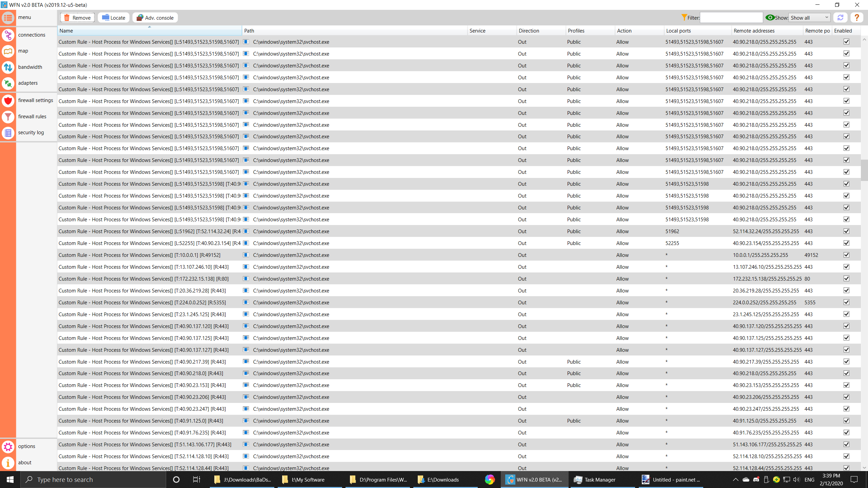Go to firewall rules section
Viewport: 868px width, 488px height.
point(32,117)
